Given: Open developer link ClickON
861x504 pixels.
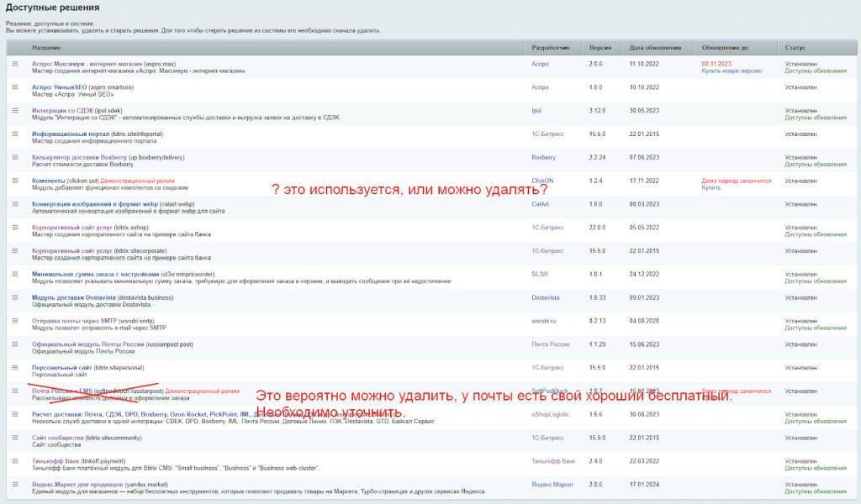Looking at the screenshot, I should [542, 181].
